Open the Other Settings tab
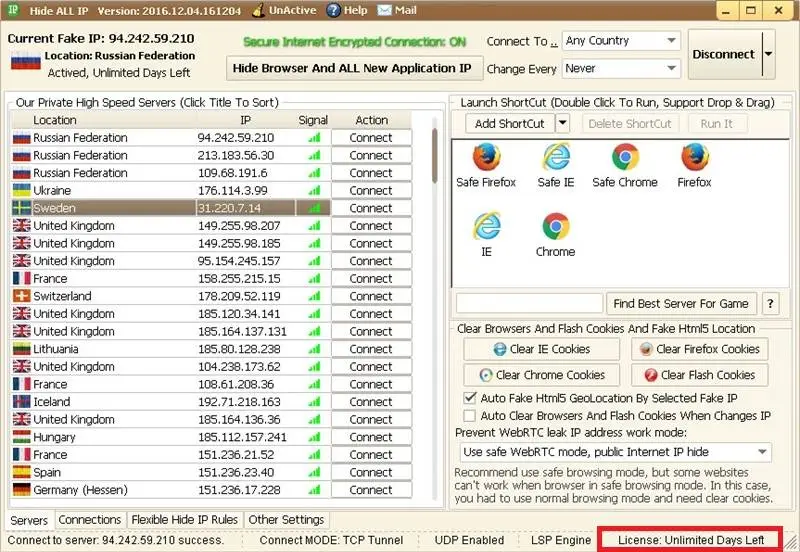The height and width of the screenshot is (552, 800). click(x=286, y=520)
